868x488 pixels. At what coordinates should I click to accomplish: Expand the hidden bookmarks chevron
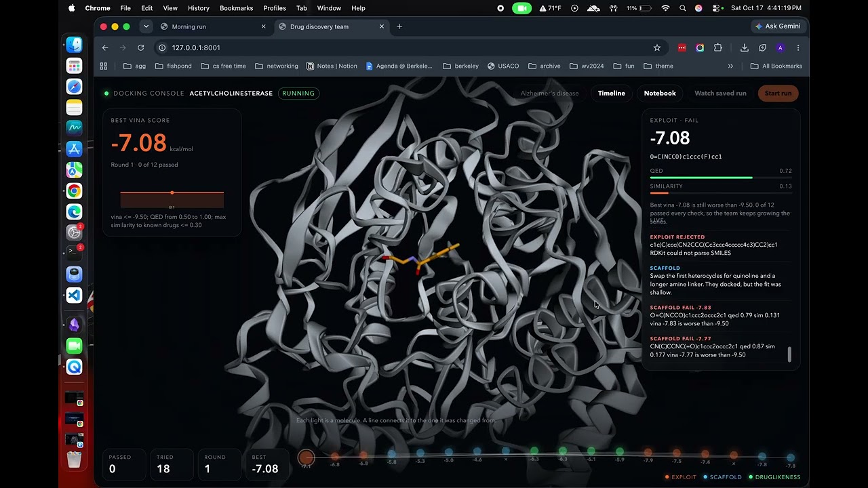(x=730, y=66)
